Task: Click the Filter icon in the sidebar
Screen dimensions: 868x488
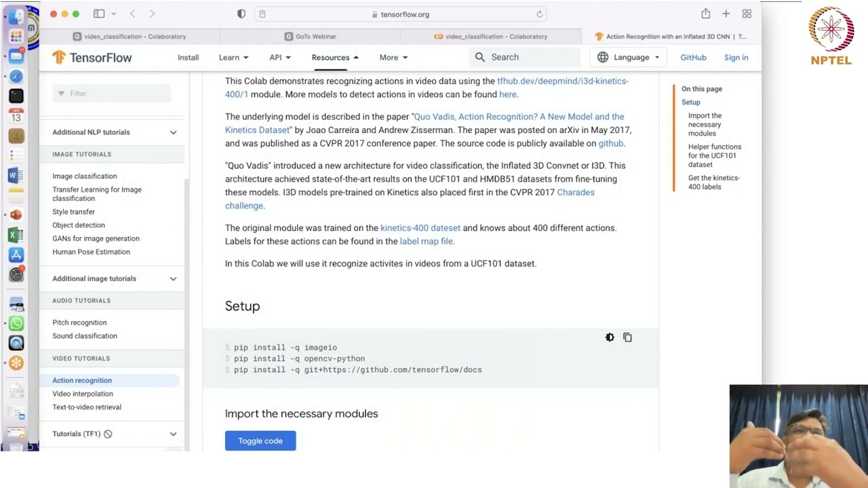Action: coord(61,94)
